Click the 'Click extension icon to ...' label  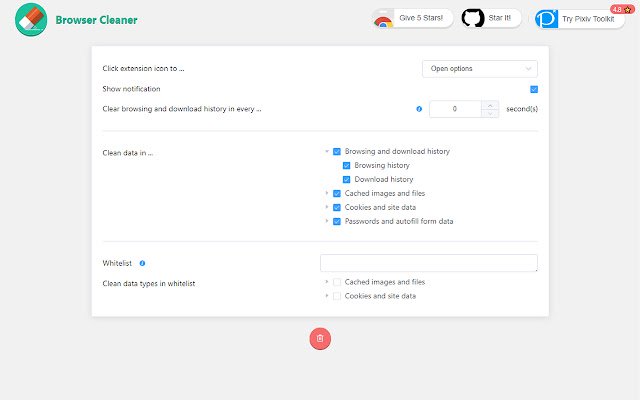[143, 69]
